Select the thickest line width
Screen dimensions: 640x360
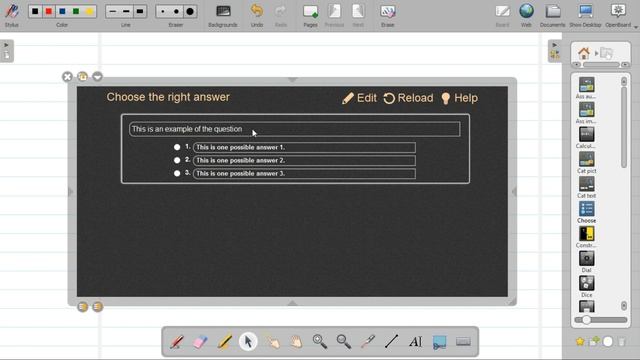(140, 11)
